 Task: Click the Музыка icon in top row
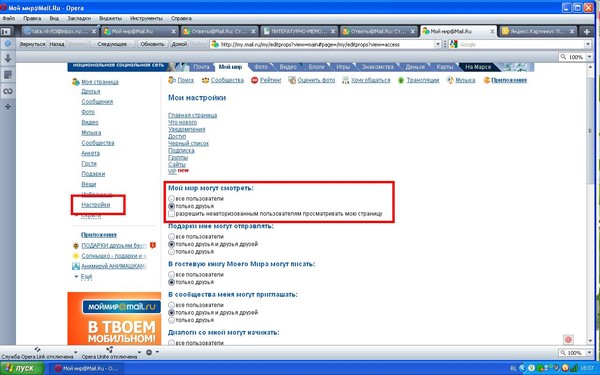450,80
